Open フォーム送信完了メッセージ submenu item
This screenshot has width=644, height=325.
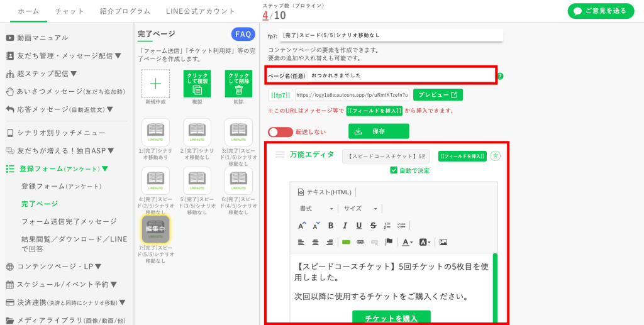[69, 221]
